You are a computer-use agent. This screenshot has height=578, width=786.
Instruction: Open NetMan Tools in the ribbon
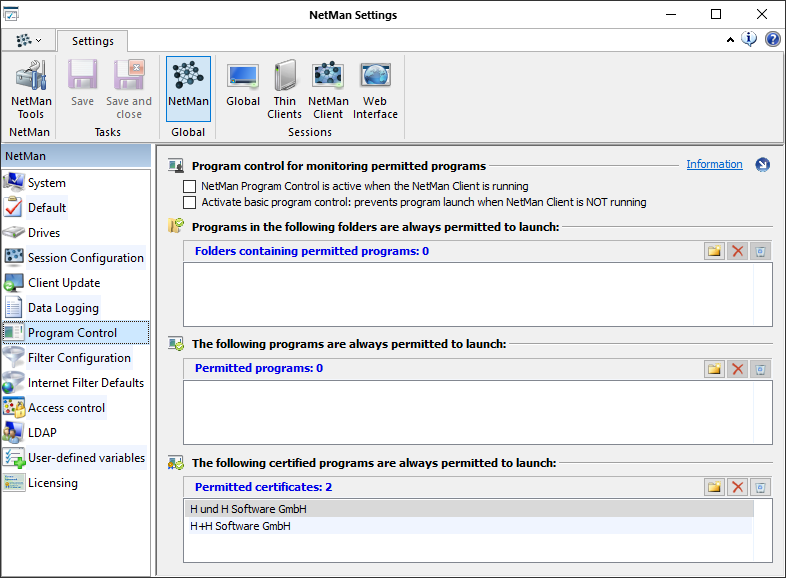pos(31,89)
